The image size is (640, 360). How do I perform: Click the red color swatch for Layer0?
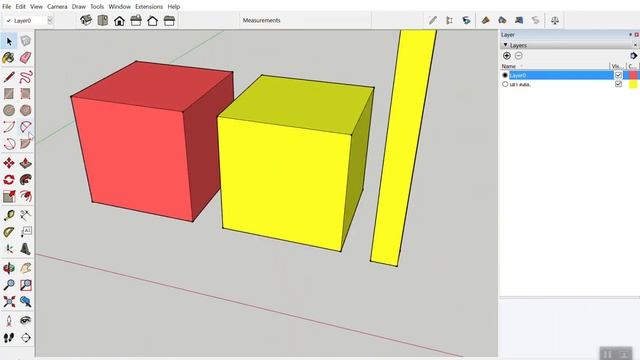click(x=633, y=75)
